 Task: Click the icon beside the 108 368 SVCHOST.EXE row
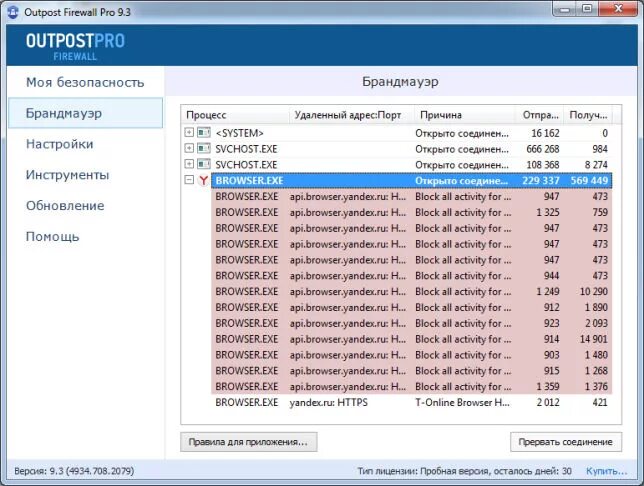click(204, 164)
